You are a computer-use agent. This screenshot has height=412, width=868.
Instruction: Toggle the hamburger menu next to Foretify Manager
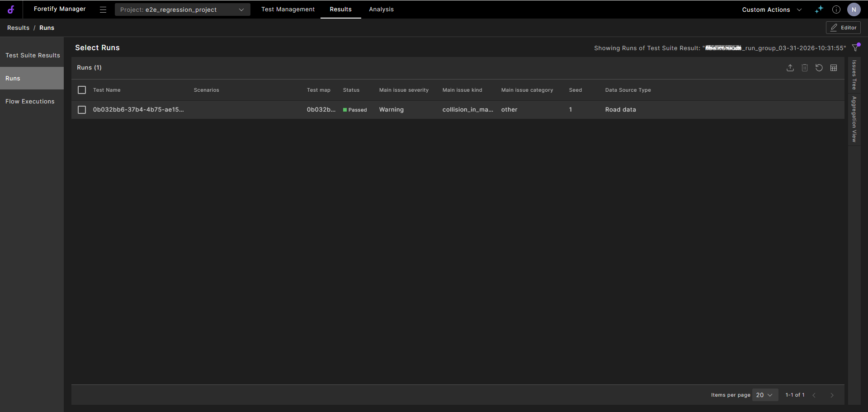coord(103,9)
